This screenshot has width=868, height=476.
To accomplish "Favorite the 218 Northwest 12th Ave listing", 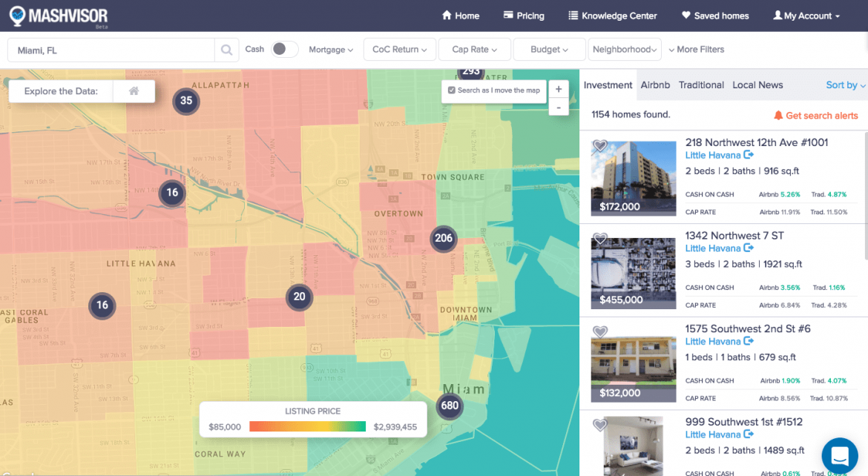I will click(x=600, y=146).
